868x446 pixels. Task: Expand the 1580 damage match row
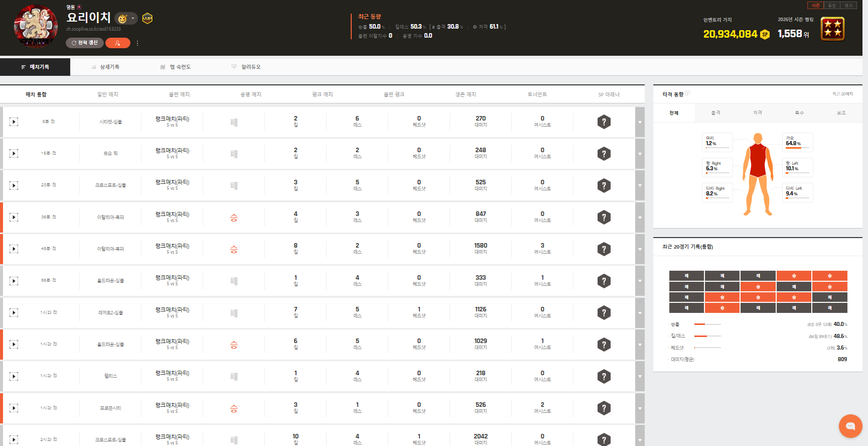pyautogui.click(x=640, y=249)
